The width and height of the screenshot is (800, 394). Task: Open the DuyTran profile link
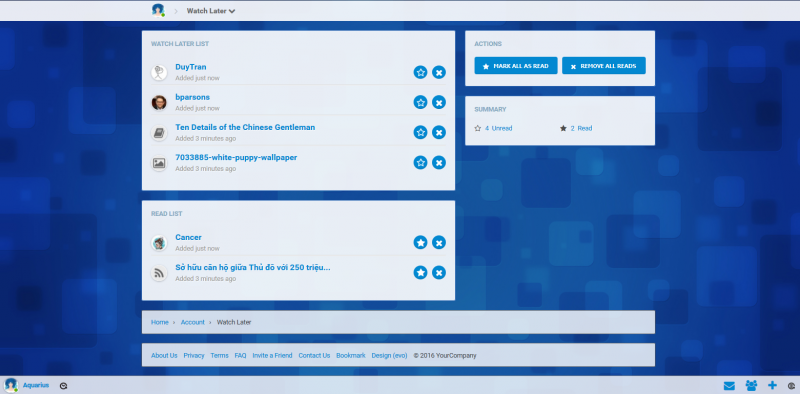(191, 67)
